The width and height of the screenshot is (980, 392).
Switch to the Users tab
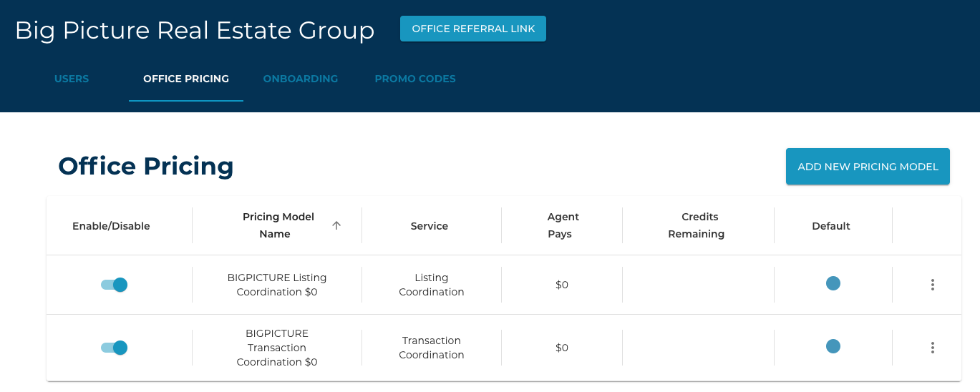pyautogui.click(x=72, y=79)
